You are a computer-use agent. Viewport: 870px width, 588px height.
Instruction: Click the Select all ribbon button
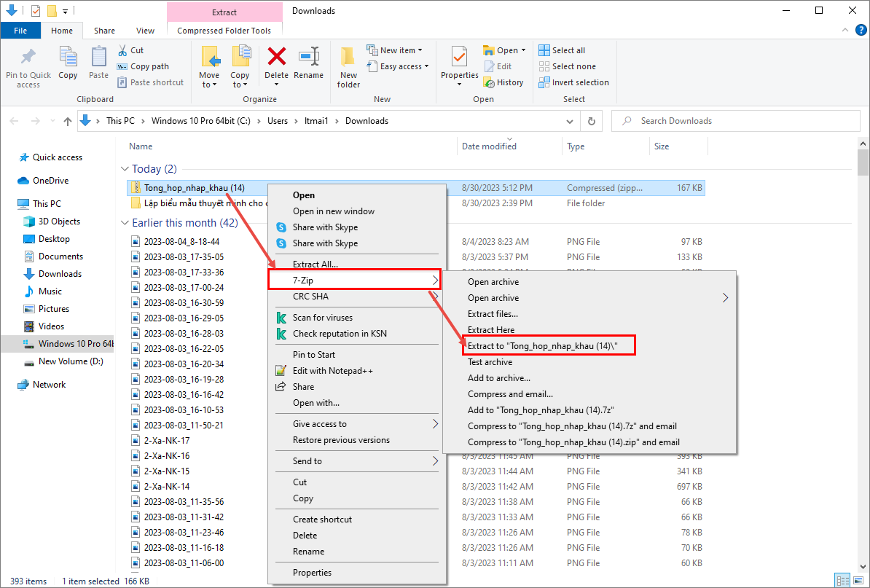[562, 50]
